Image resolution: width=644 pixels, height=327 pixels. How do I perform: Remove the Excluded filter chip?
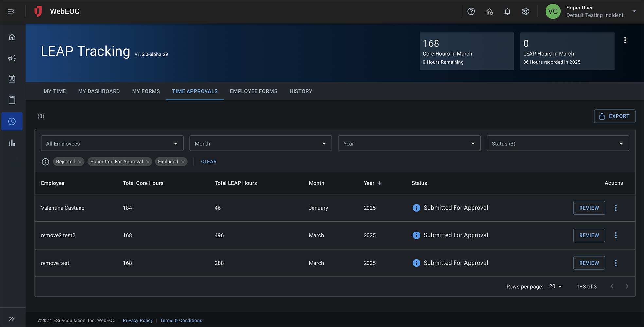(x=183, y=162)
